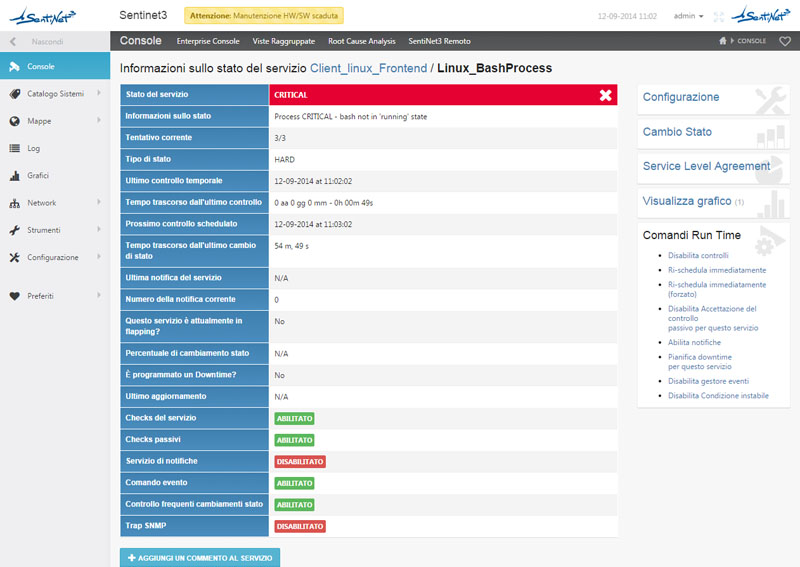Click DISABILITATO badge for Trap SNMP
This screenshot has width=800, height=567.
coord(300,526)
